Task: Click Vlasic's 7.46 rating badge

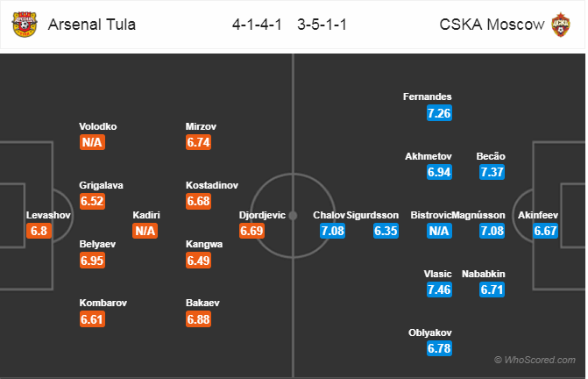Action: (x=439, y=290)
